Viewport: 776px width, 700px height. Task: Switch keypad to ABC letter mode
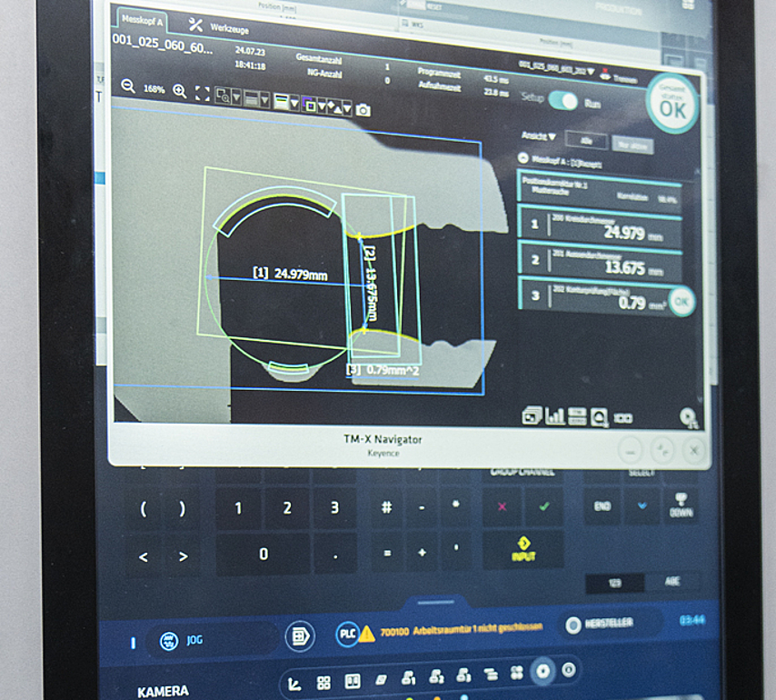[672, 581]
